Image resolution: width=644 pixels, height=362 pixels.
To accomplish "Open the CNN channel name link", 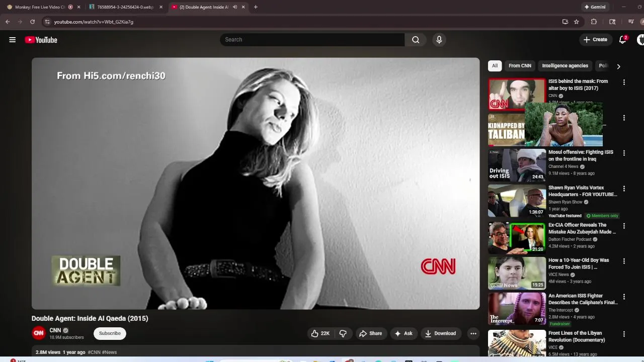I will coord(55,330).
